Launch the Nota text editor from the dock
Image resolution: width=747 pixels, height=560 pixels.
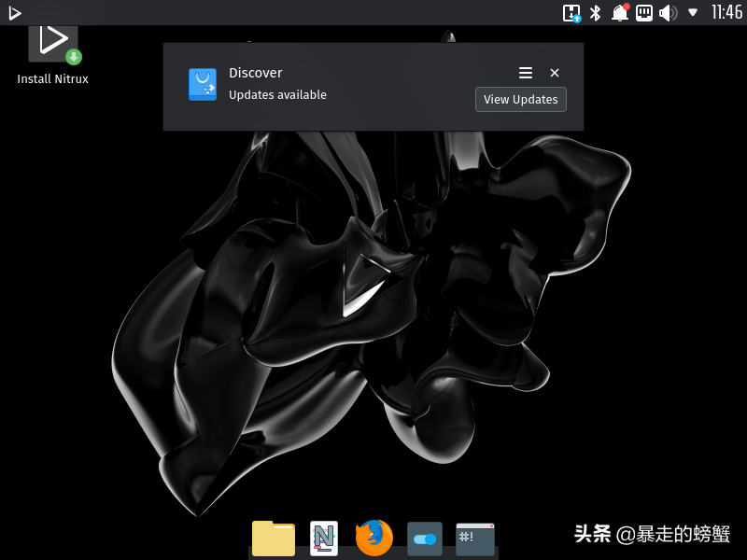coord(322,538)
